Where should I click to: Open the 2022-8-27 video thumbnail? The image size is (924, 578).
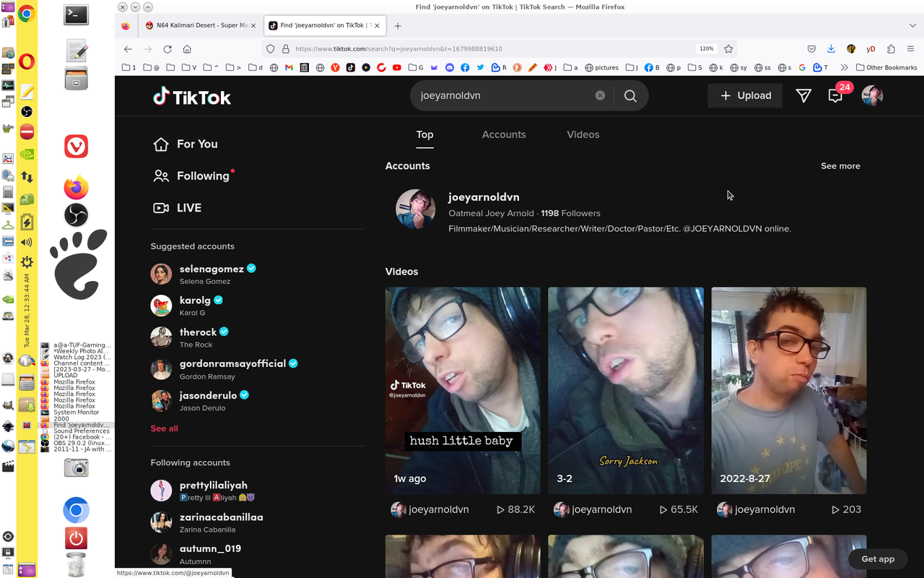tap(789, 390)
